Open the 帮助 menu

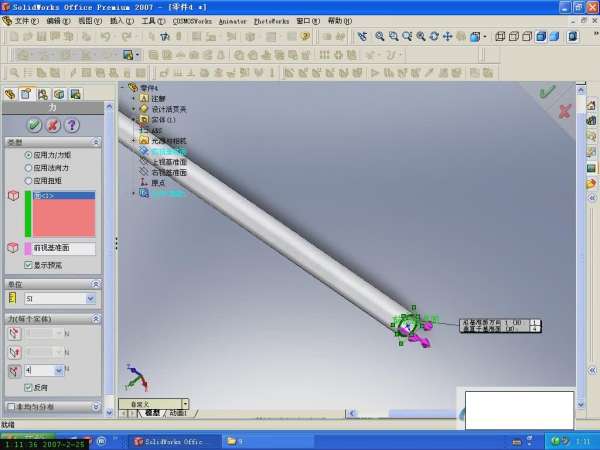(x=339, y=21)
